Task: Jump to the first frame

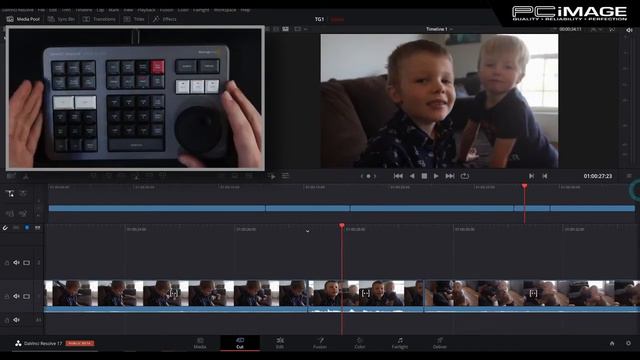Action: (398, 176)
